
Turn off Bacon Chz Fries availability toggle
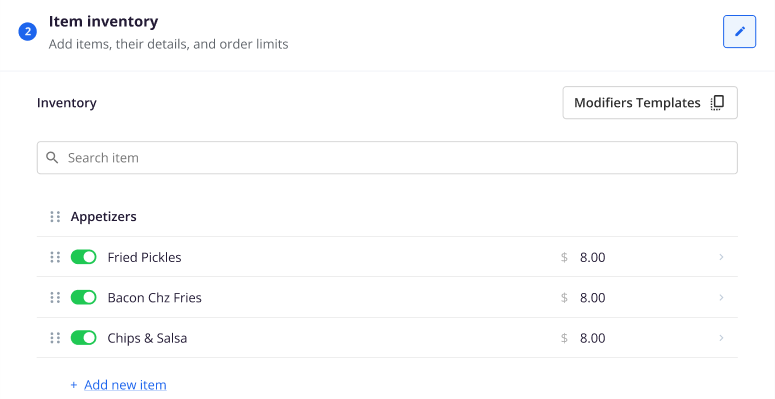click(x=84, y=298)
